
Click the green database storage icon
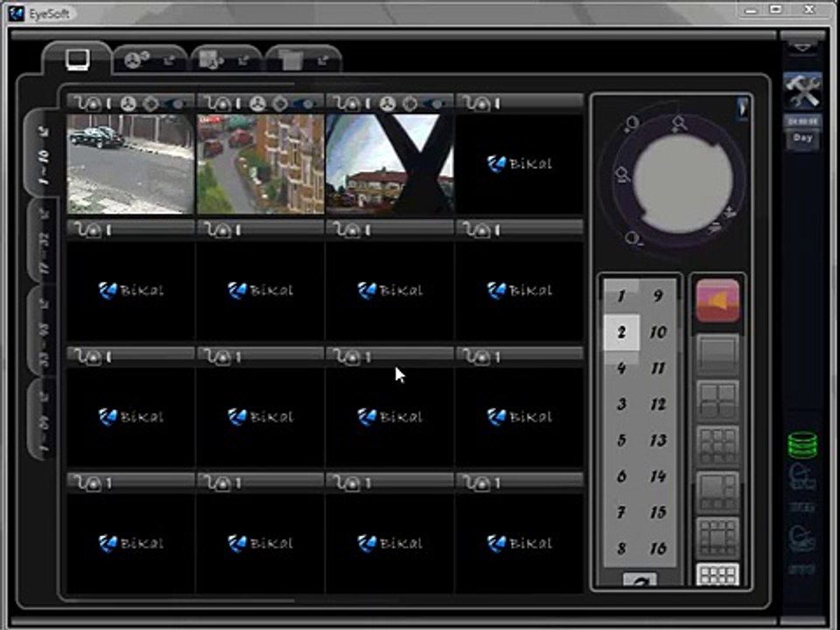[x=802, y=444]
